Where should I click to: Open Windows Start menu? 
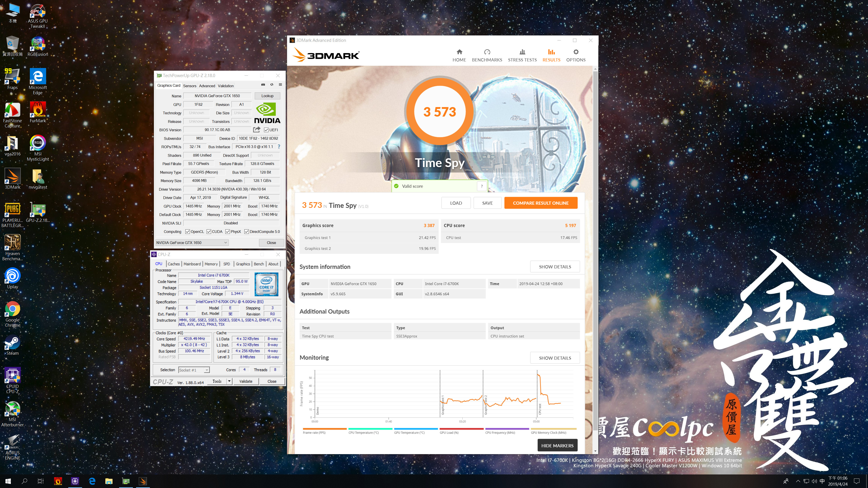tap(8, 481)
